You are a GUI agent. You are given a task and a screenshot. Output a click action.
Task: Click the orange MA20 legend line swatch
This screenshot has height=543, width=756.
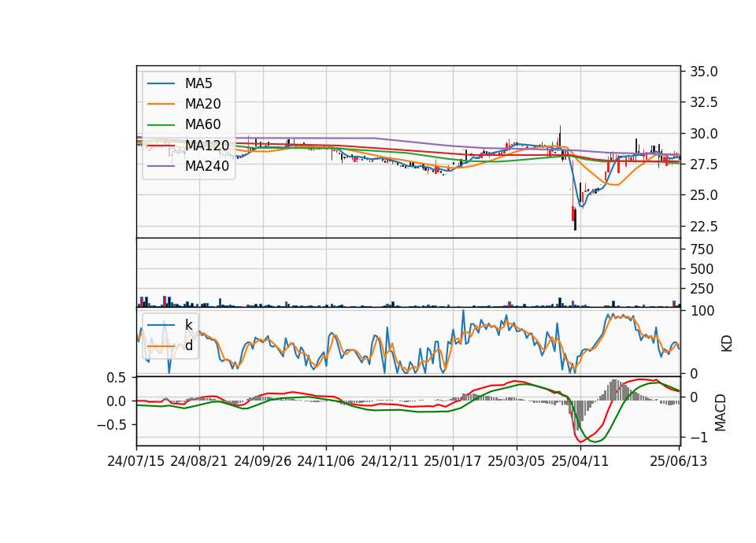[161, 104]
